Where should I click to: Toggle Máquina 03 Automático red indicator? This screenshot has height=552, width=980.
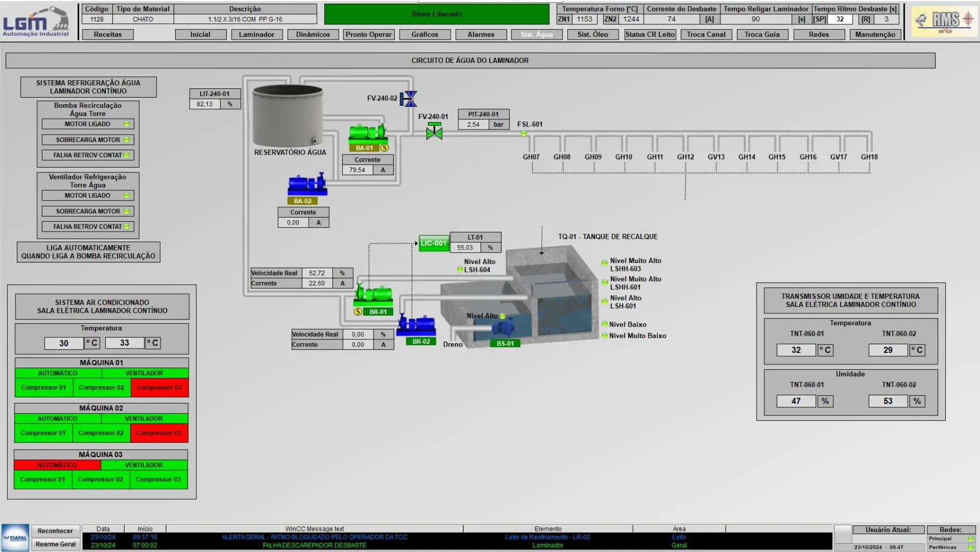tap(57, 465)
